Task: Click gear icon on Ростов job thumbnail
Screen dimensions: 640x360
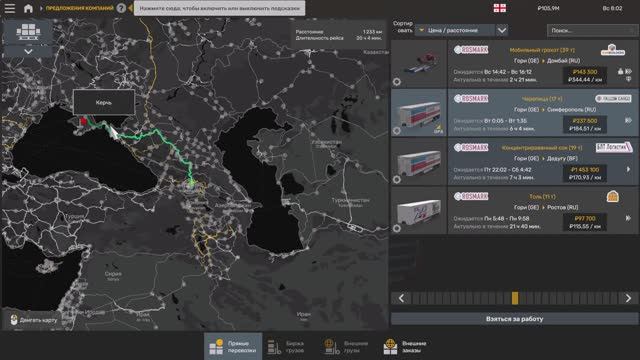Action: [x=397, y=228]
